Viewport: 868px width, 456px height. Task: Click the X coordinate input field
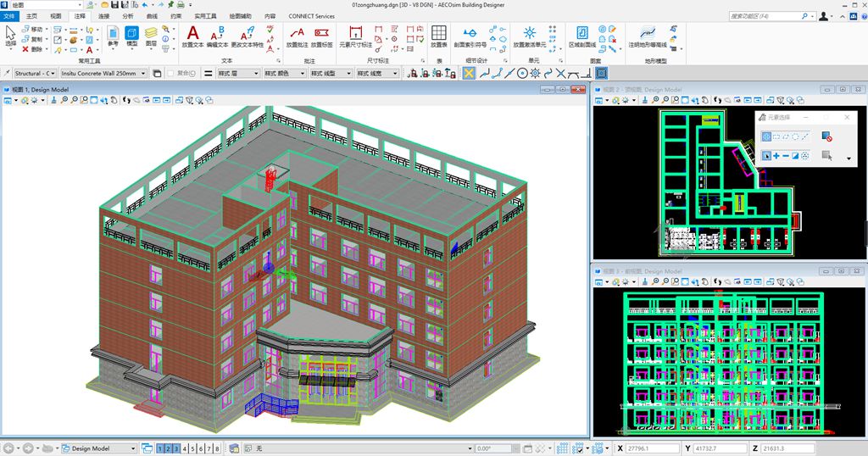click(653, 448)
